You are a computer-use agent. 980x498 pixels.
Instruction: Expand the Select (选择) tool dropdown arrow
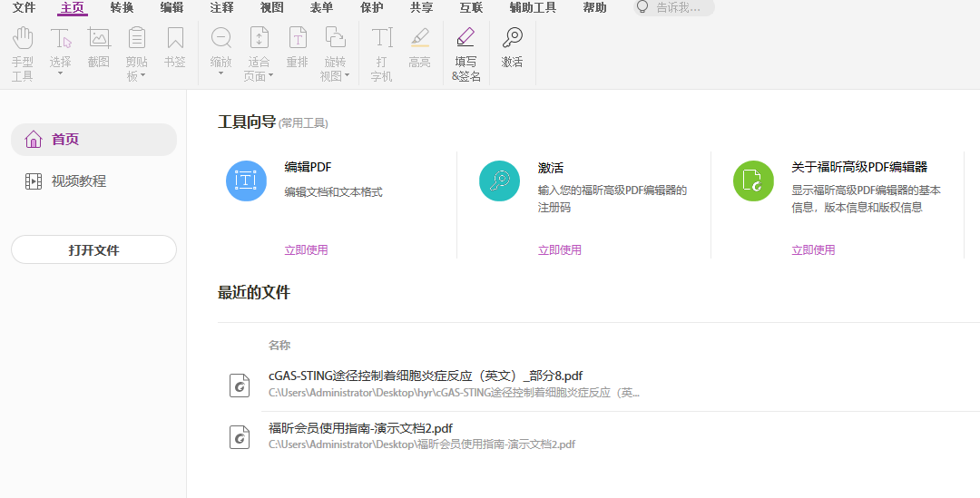pyautogui.click(x=61, y=73)
